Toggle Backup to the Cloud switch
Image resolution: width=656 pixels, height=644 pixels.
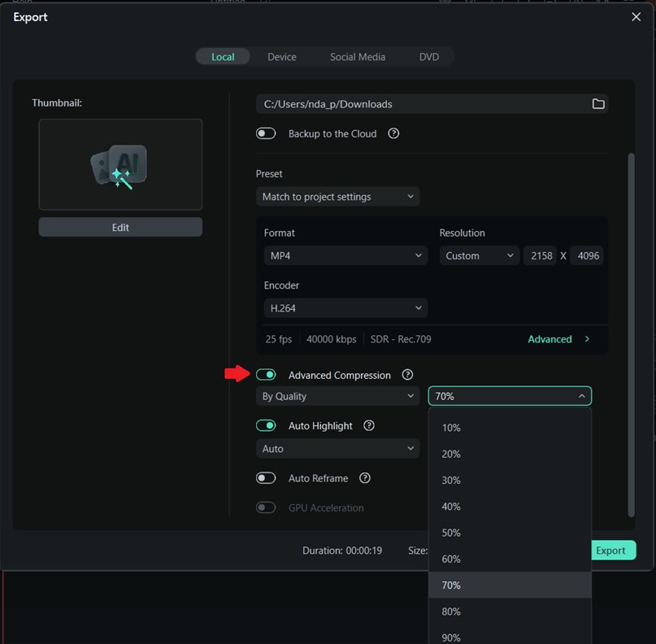266,133
